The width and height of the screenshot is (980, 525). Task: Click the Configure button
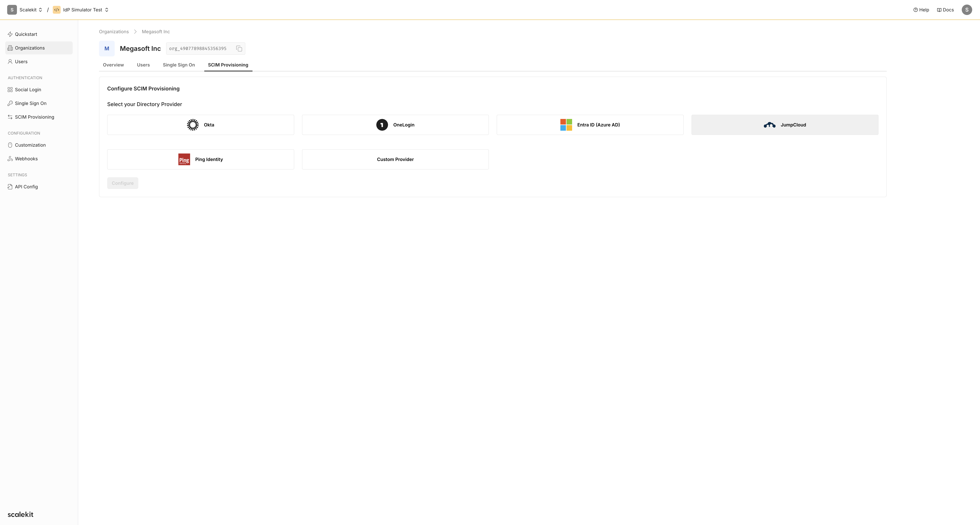click(122, 183)
